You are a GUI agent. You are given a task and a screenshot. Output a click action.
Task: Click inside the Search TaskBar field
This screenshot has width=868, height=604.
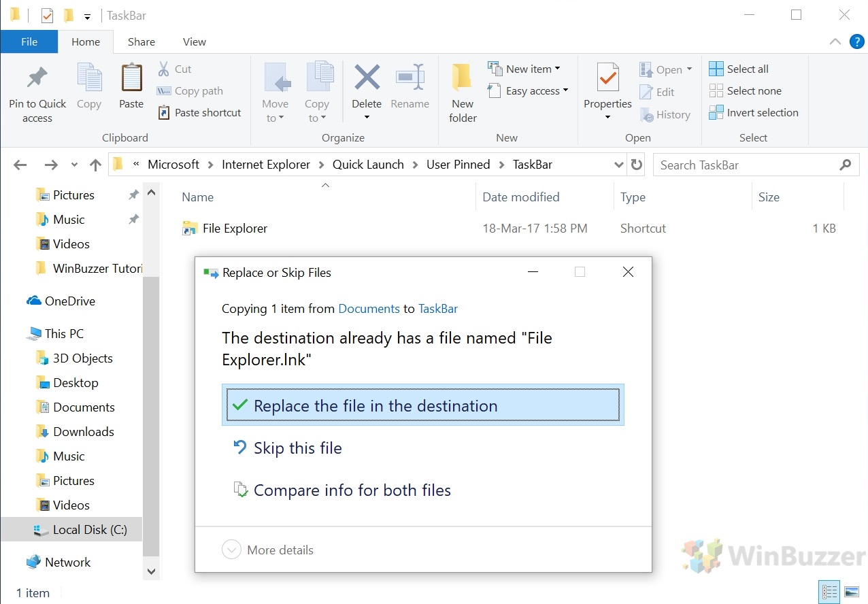pyautogui.click(x=741, y=164)
